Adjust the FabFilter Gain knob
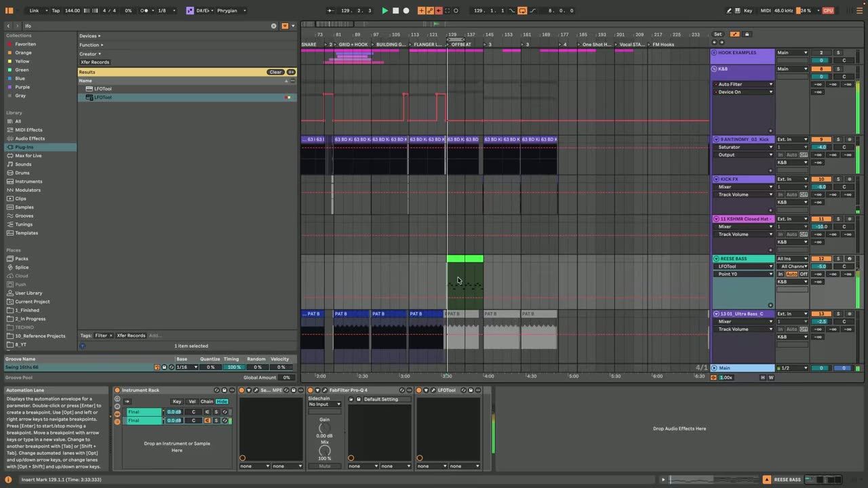This screenshot has height=488, width=868. [x=325, y=428]
